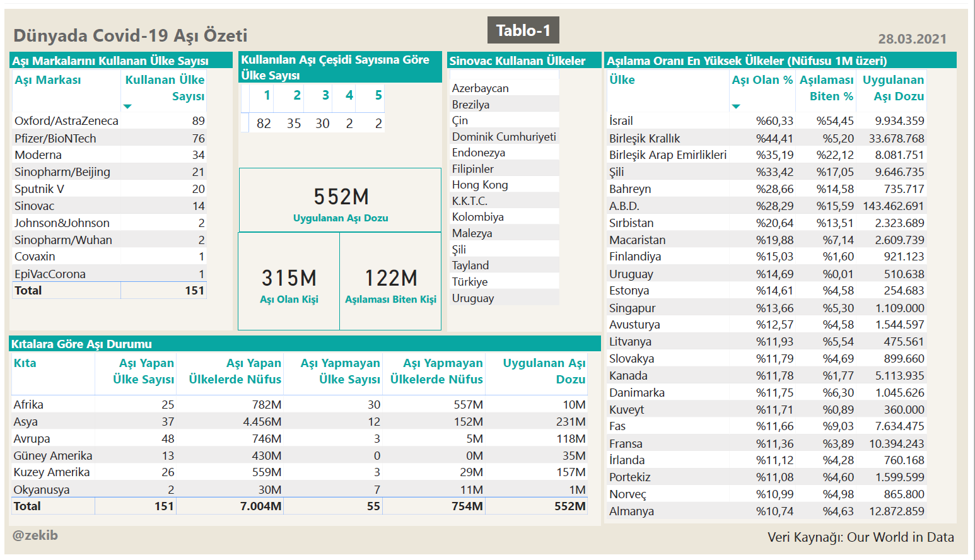The height and width of the screenshot is (560, 975).
Task: Select the İsrail row
Action: coord(767,121)
